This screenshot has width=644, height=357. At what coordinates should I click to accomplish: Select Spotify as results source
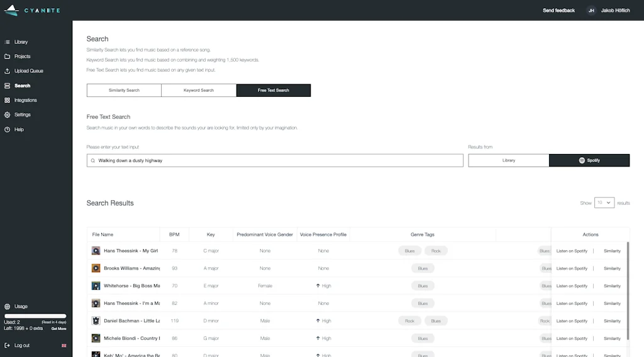(589, 160)
